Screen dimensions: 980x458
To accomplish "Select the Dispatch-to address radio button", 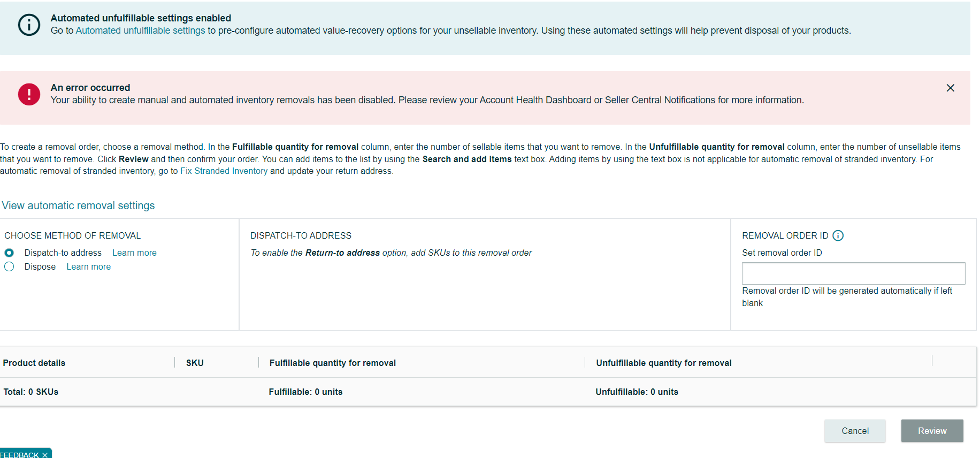I will click(9, 253).
